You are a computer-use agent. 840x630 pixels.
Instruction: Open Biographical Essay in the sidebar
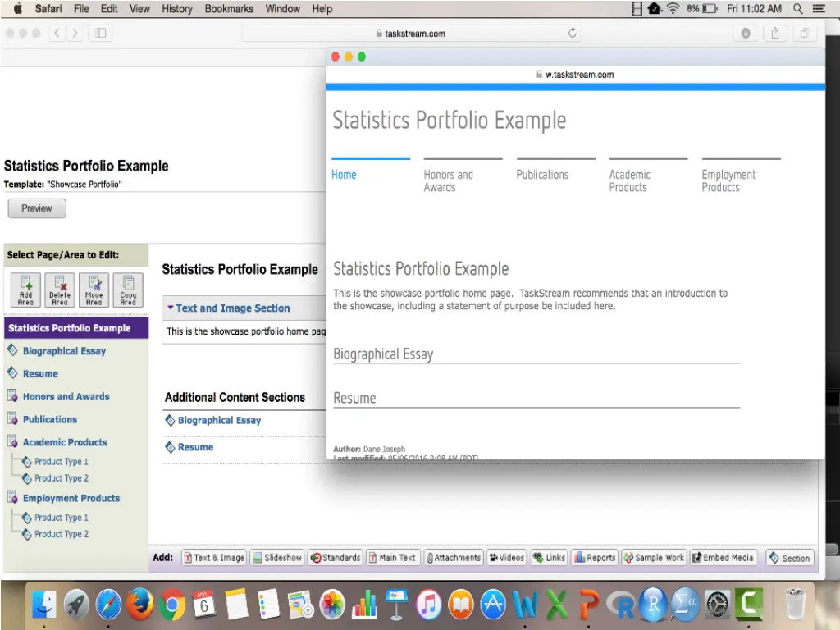point(64,351)
